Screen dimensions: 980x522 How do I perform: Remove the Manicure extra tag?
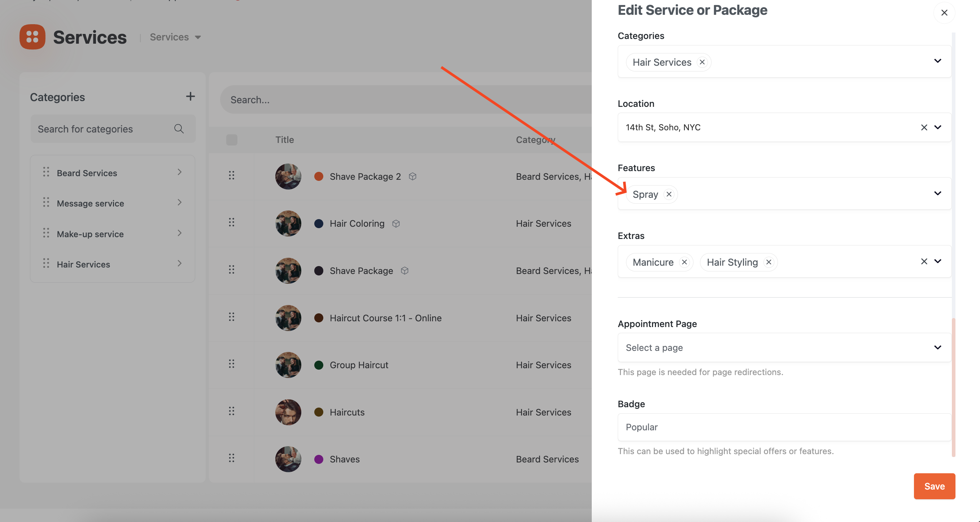pyautogui.click(x=684, y=262)
